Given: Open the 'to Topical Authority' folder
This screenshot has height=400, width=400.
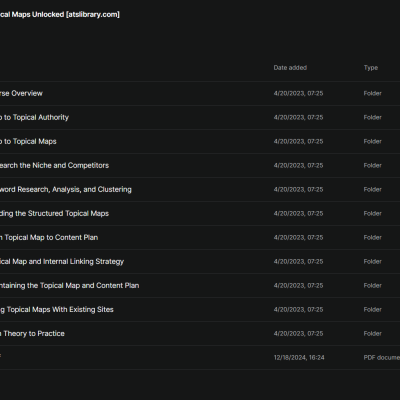Looking at the screenshot, I should click(34, 117).
